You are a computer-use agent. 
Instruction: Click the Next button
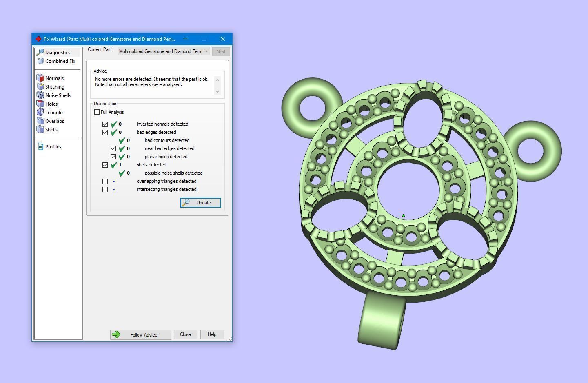click(x=221, y=52)
